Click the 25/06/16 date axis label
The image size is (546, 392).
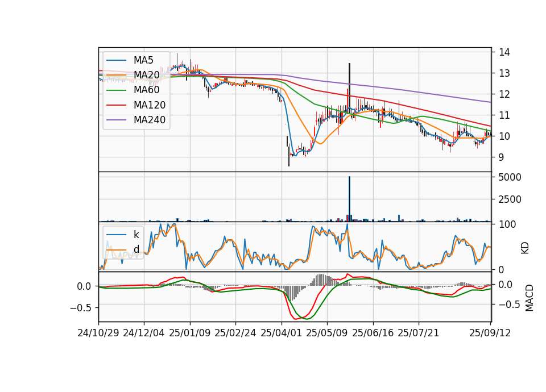(373, 333)
